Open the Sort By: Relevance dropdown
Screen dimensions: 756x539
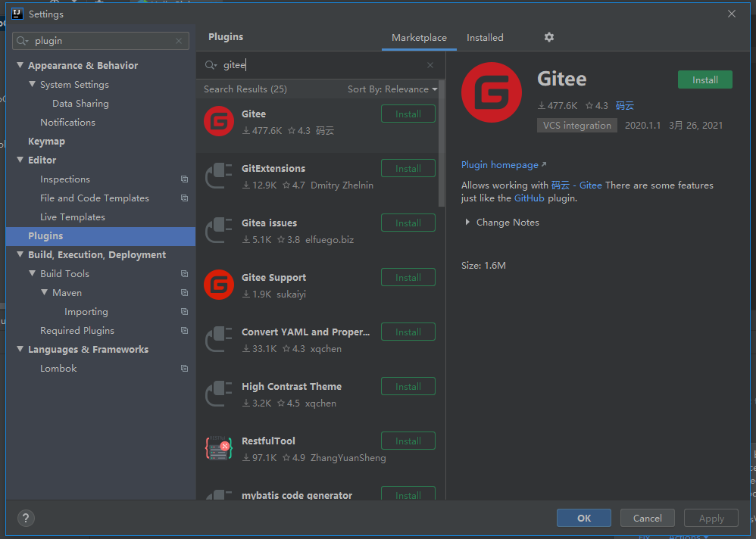click(392, 89)
